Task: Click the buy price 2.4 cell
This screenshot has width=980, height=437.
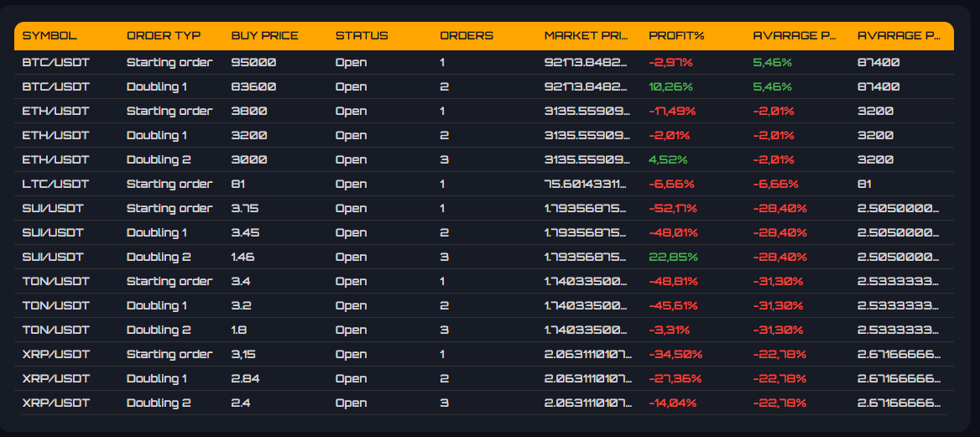Action: click(242, 403)
